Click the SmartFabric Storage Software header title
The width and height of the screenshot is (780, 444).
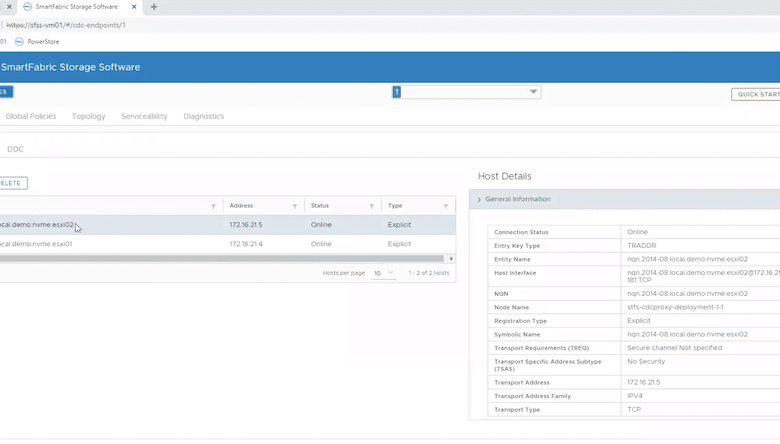point(71,67)
